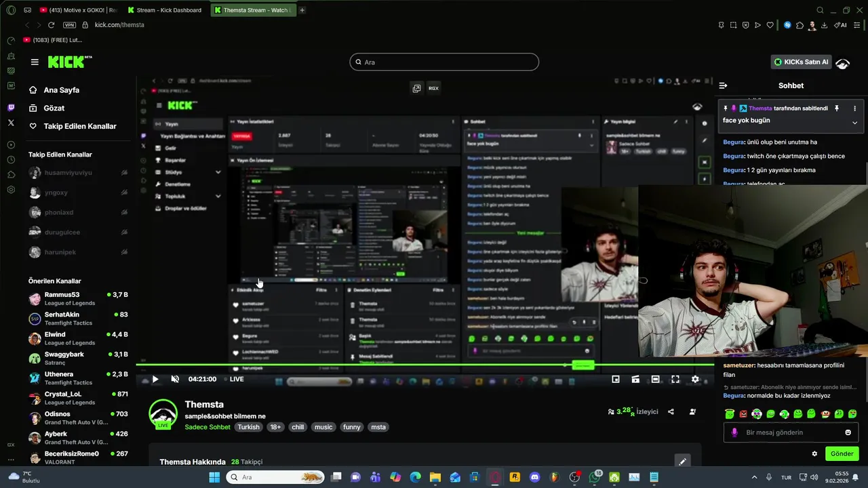Viewport: 868px width, 488px height.
Task: Open the browser AI button
Action: click(x=840, y=25)
